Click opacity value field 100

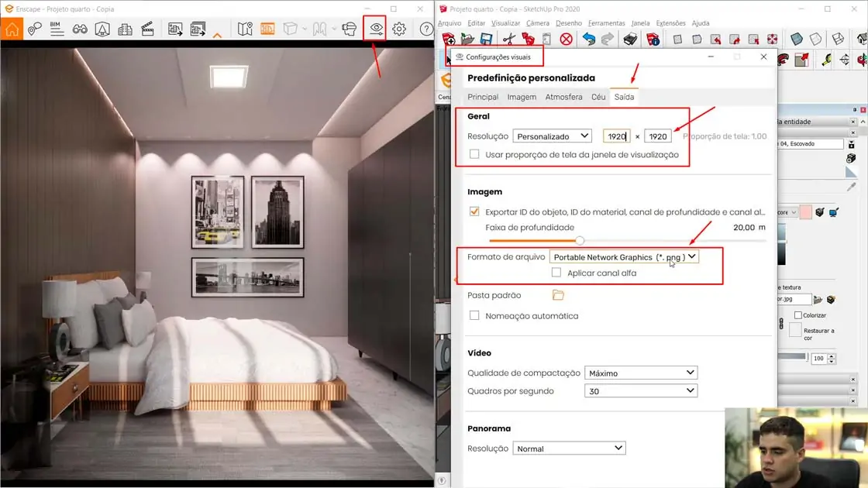click(818, 359)
